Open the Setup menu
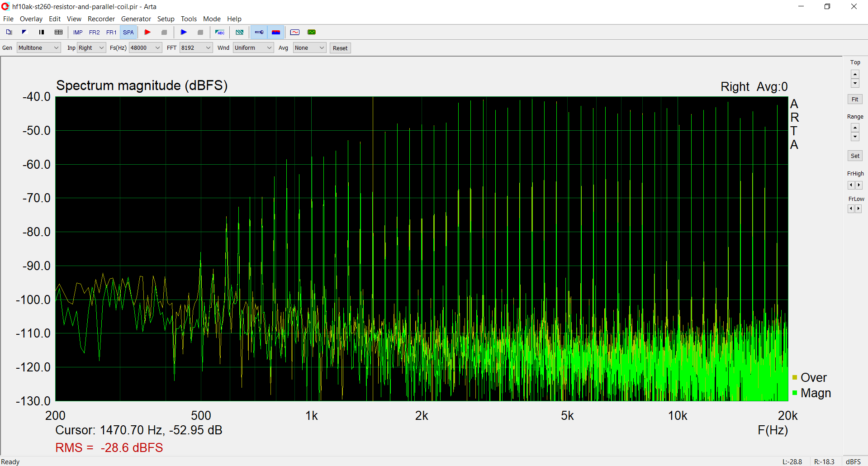 pos(166,19)
